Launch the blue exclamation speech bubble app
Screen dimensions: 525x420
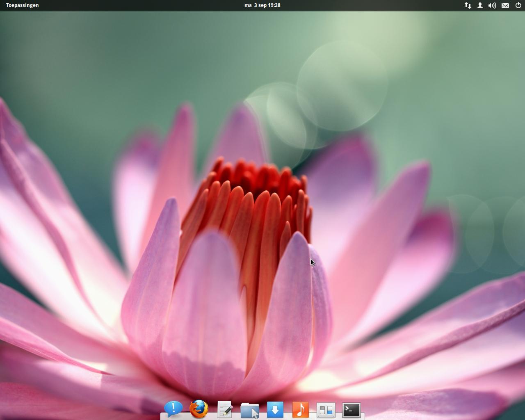[173, 409]
